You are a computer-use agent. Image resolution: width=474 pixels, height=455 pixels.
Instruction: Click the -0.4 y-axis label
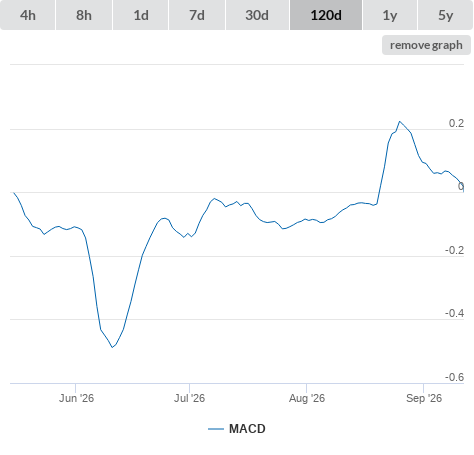(x=454, y=313)
